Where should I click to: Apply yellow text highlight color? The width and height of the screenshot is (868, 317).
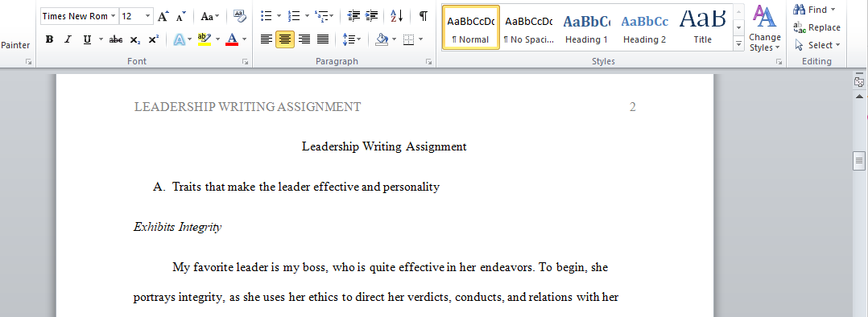205,39
